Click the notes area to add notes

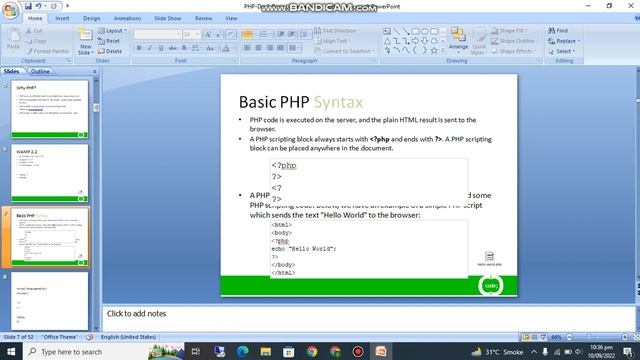pos(369,318)
